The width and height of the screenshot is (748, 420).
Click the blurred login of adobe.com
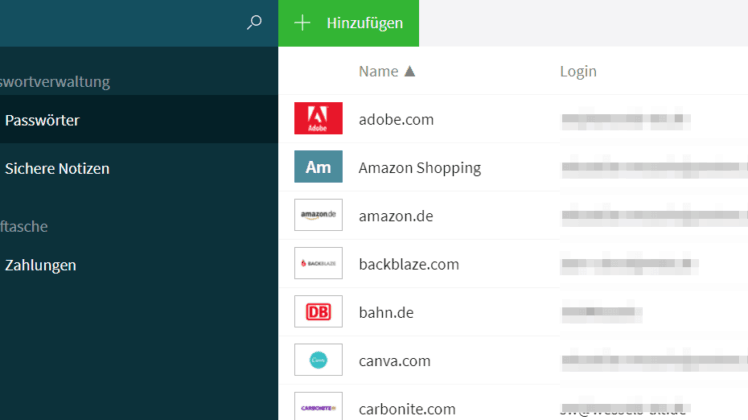pyautogui.click(x=626, y=119)
